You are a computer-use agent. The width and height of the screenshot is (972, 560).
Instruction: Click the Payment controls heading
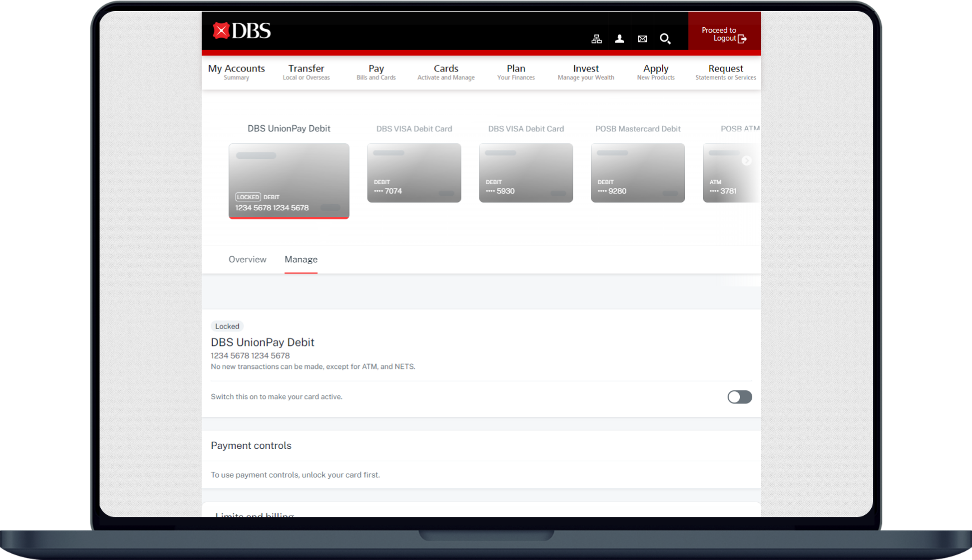pyautogui.click(x=251, y=445)
